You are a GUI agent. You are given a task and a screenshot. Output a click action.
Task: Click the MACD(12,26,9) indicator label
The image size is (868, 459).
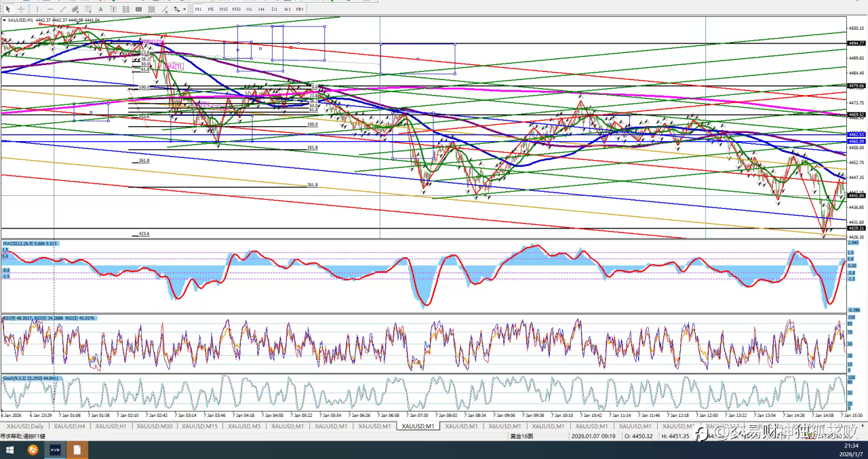click(x=18, y=243)
